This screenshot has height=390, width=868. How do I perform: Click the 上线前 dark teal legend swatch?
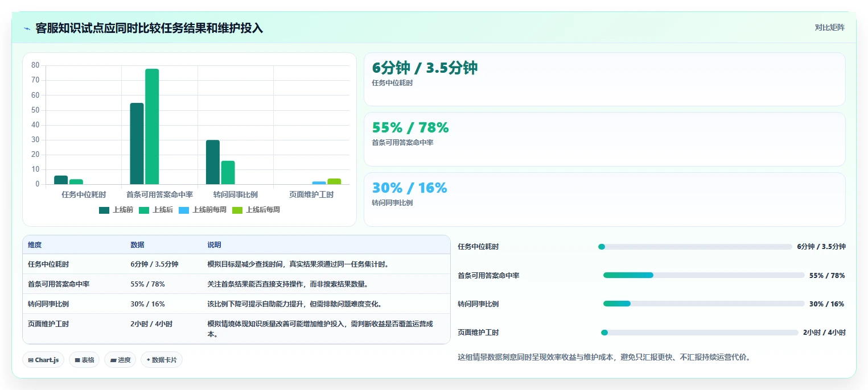[x=104, y=210]
